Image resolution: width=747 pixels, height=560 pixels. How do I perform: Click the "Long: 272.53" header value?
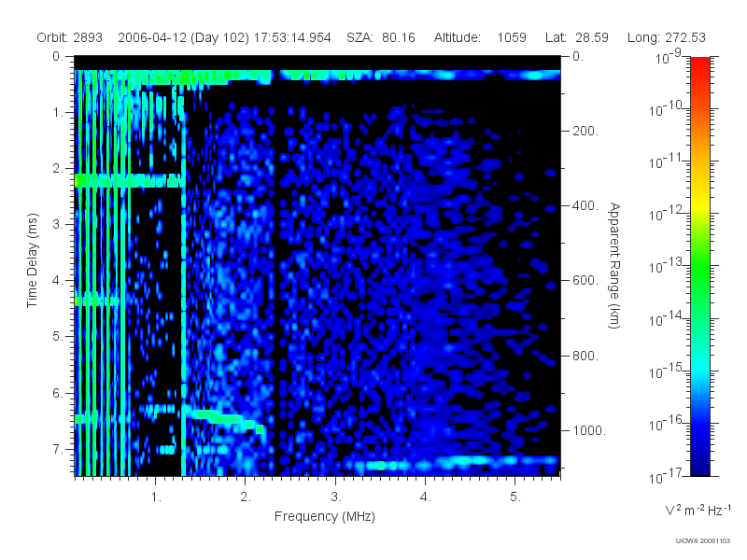(x=667, y=37)
